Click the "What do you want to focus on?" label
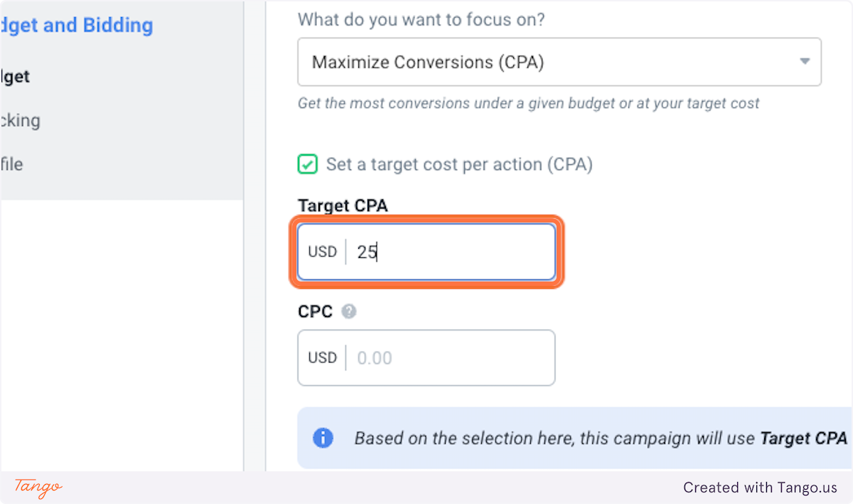Screen dimensions: 853x504 [421, 19]
